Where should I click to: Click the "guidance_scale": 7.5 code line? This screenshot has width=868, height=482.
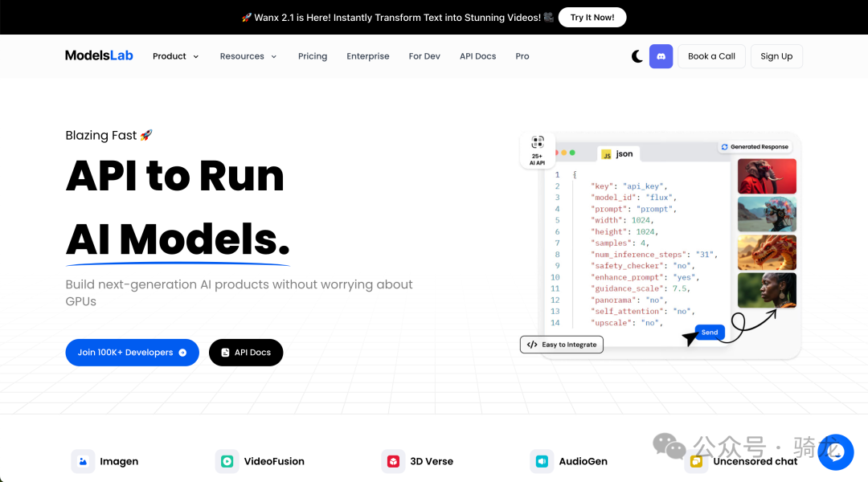click(641, 289)
